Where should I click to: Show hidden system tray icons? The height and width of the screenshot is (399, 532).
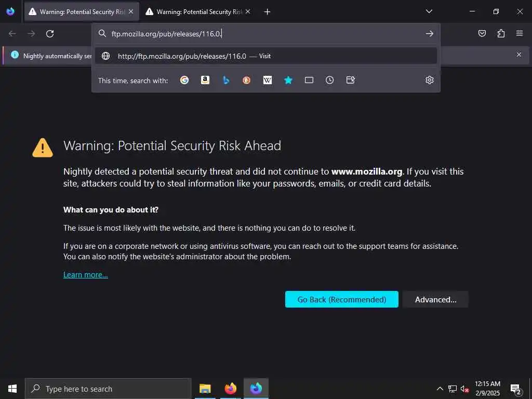tap(440, 389)
